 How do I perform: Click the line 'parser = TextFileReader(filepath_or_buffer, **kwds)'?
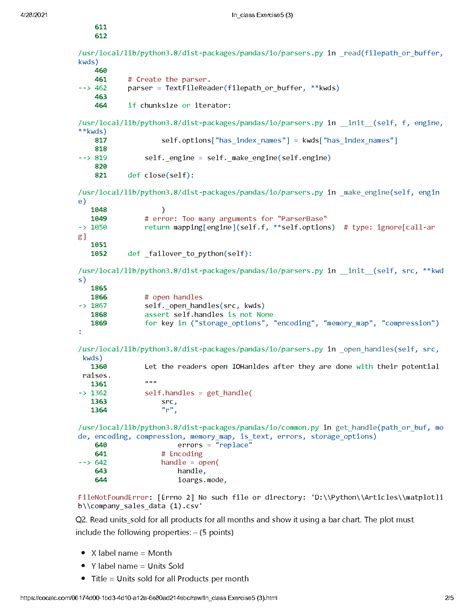tap(233, 88)
